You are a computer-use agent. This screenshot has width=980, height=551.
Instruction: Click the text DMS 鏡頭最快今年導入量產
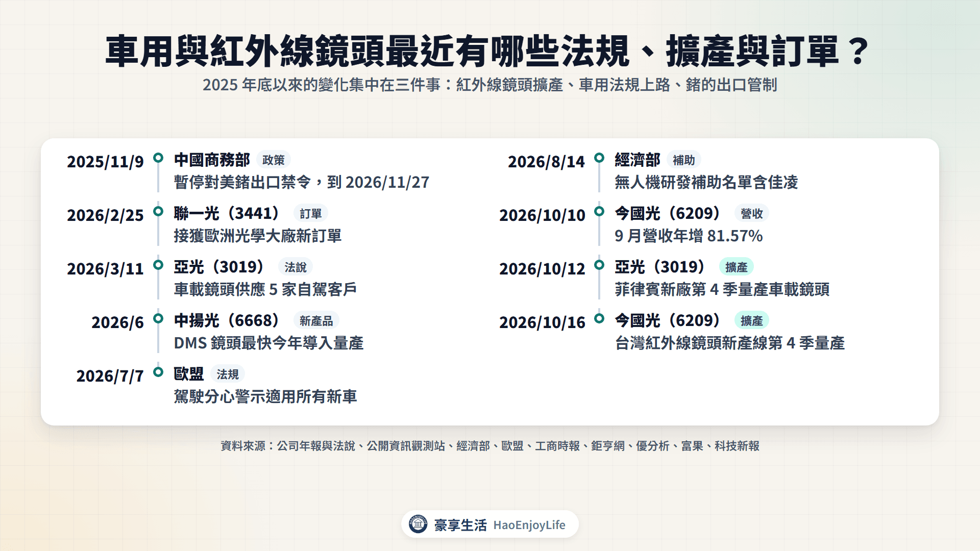pos(268,343)
